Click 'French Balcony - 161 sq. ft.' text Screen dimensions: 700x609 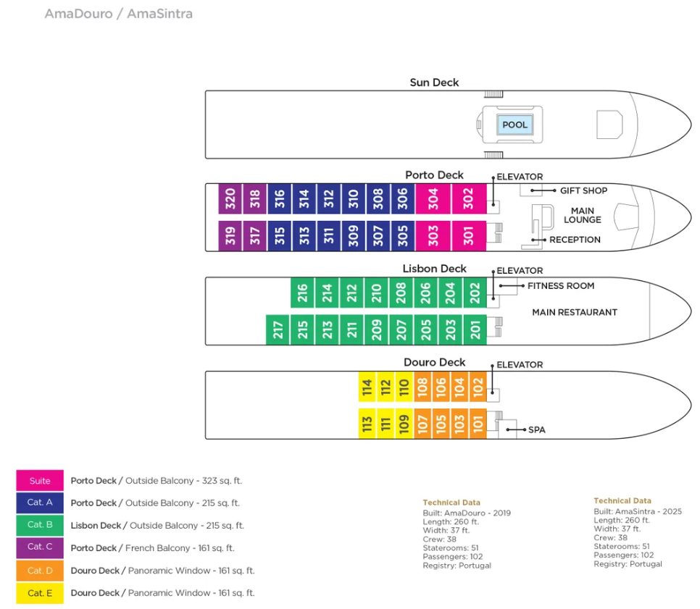click(x=180, y=548)
